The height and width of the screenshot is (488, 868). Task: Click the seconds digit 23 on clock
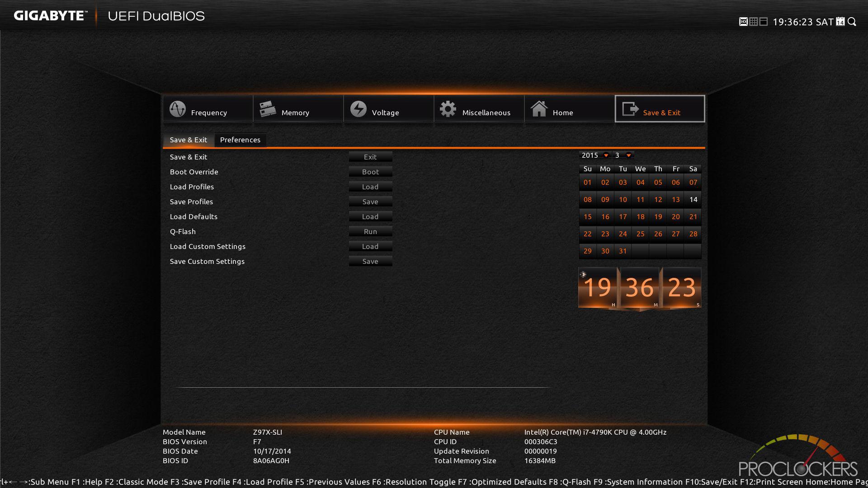click(x=682, y=287)
